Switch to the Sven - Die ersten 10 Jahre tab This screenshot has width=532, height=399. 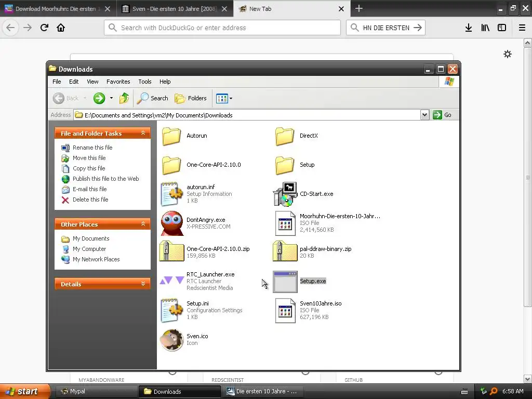175,9
